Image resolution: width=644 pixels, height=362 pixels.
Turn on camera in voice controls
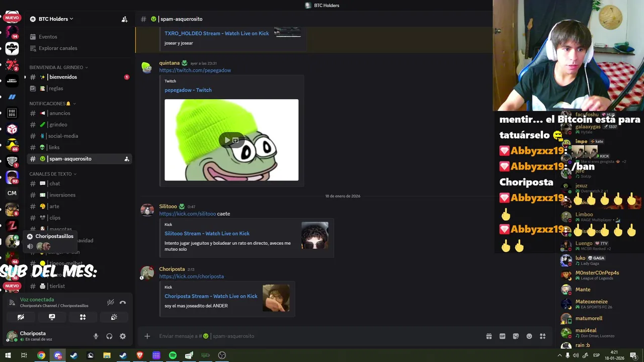click(x=21, y=317)
